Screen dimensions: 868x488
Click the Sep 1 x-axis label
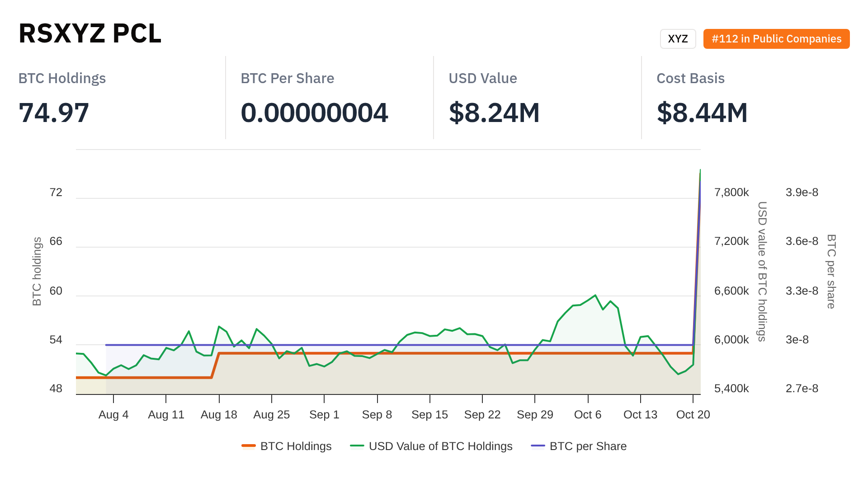[x=324, y=414]
